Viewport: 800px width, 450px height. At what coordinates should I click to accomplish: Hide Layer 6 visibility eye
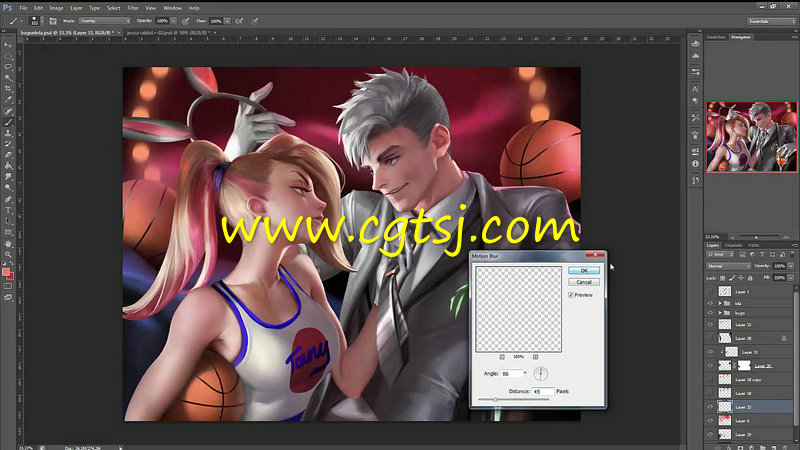[x=710, y=421]
